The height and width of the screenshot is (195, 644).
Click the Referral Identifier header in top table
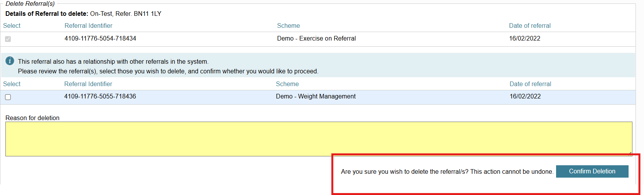(88, 25)
